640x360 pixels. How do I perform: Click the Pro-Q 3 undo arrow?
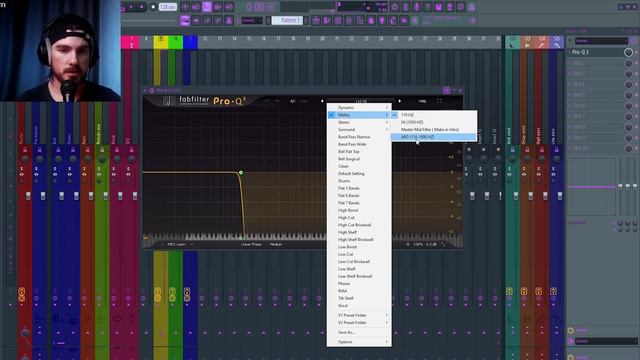pyautogui.click(x=267, y=101)
